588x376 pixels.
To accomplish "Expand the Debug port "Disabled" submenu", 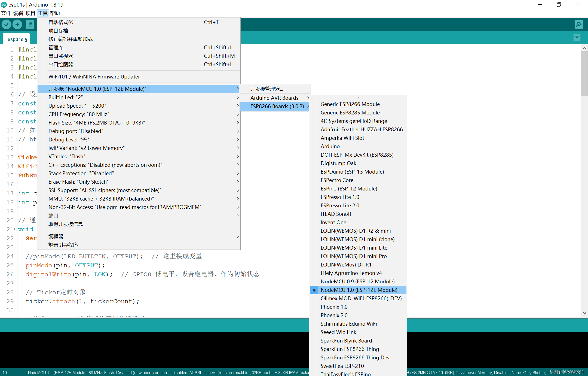I will [139, 131].
